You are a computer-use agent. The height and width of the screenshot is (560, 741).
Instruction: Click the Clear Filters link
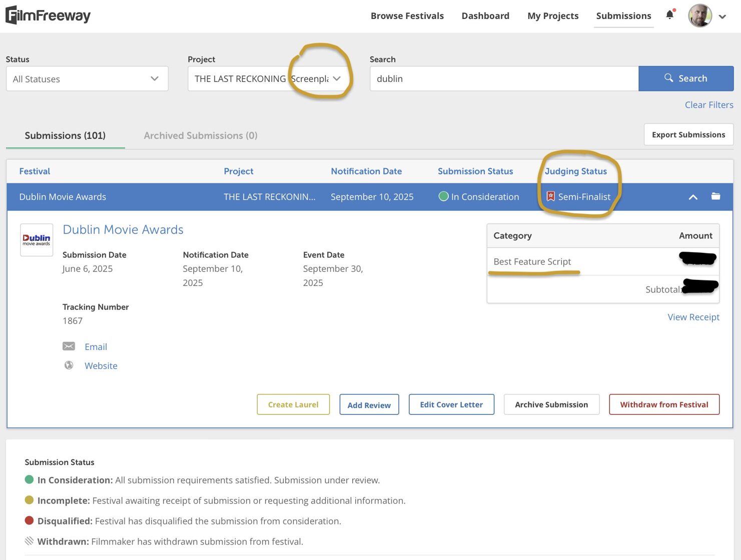[708, 105]
